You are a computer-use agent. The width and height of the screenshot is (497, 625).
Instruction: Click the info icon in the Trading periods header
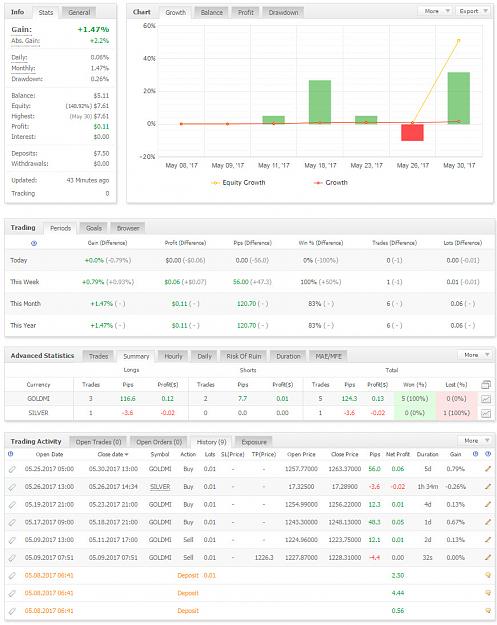pyautogui.click(x=34, y=243)
